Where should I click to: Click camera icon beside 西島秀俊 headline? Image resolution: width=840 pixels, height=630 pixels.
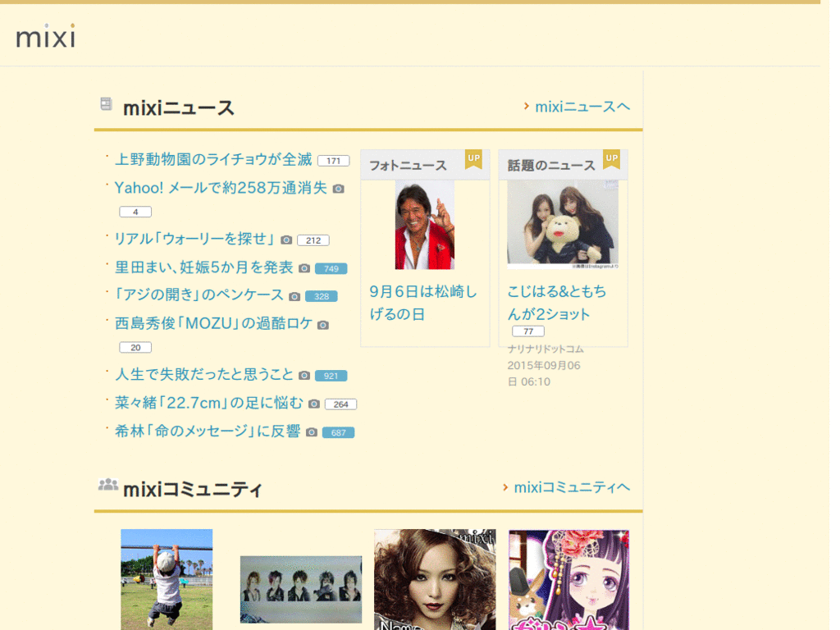[x=322, y=325]
